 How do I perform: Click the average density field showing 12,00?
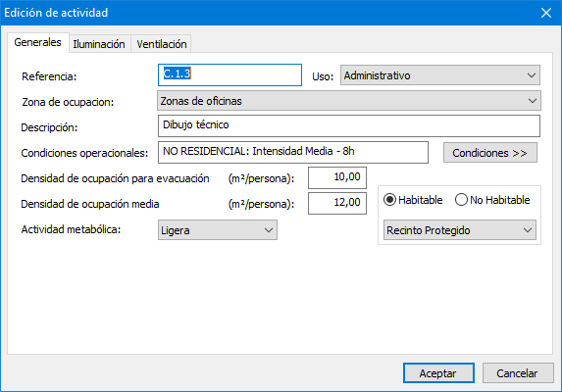337,203
